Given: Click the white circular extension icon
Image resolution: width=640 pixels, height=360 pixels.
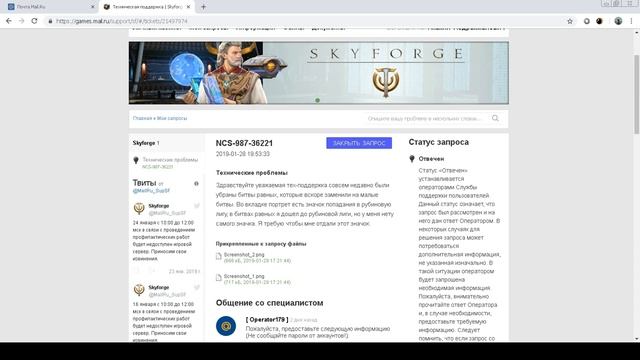Looking at the screenshot, I should (587, 21).
